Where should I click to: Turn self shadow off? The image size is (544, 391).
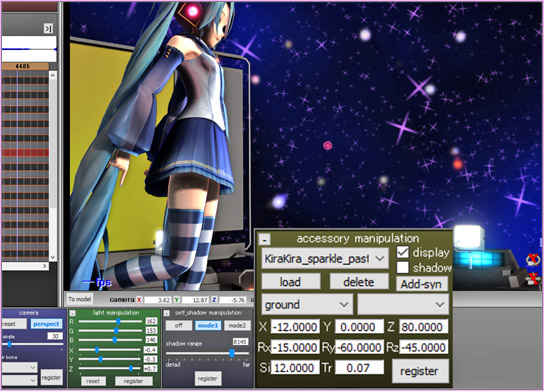pos(179,325)
